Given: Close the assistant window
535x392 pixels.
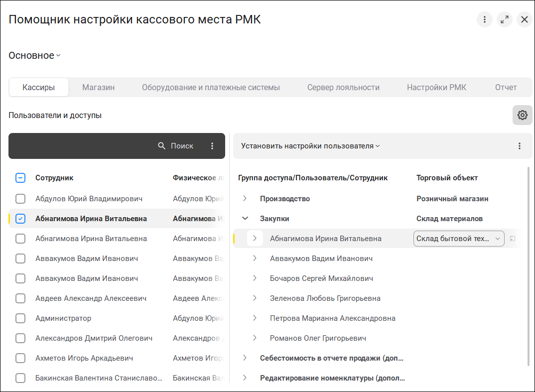Looking at the screenshot, I should point(524,19).
